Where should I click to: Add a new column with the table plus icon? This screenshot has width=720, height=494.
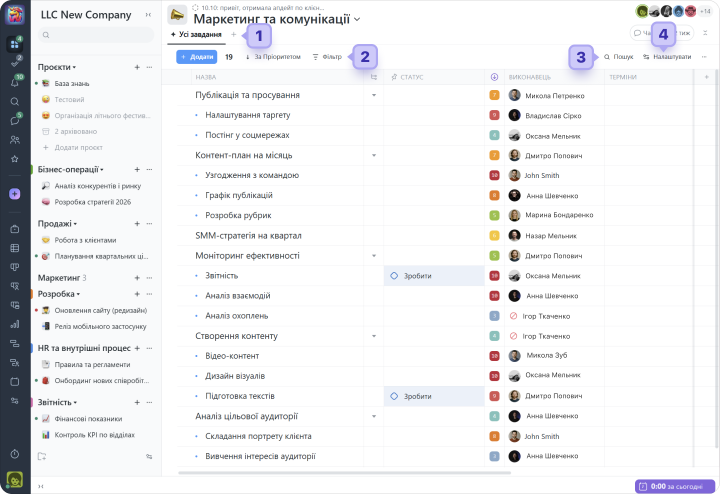click(x=706, y=77)
